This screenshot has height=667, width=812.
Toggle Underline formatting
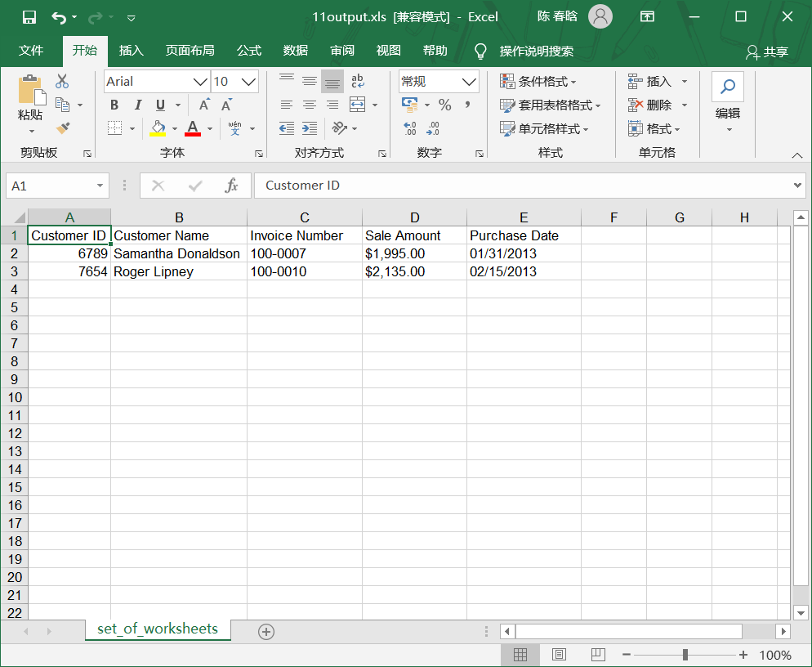click(161, 105)
